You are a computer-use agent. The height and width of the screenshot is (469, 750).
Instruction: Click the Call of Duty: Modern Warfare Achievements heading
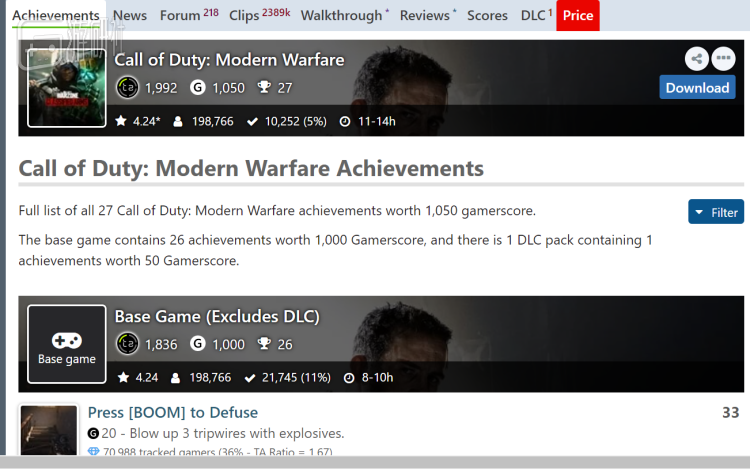click(251, 168)
